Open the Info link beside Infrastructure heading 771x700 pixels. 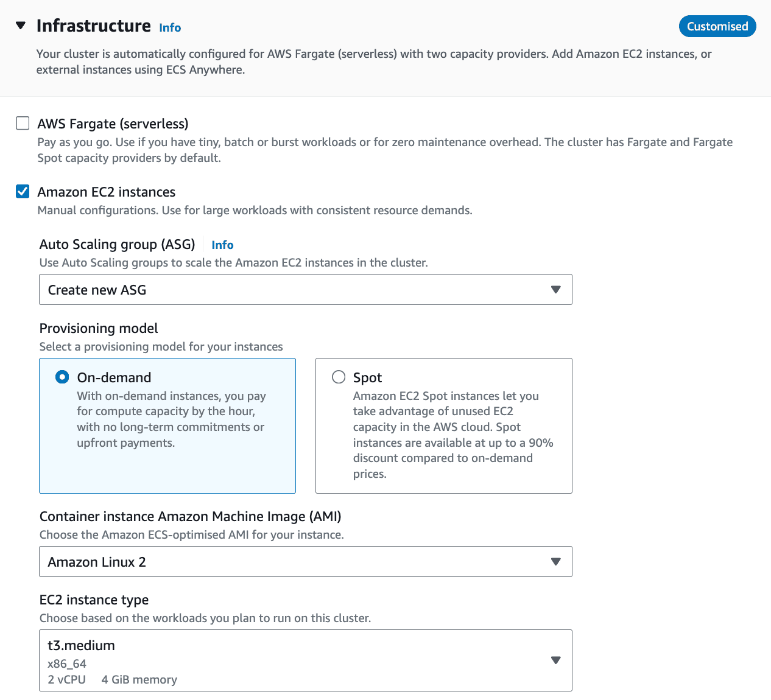pos(169,27)
